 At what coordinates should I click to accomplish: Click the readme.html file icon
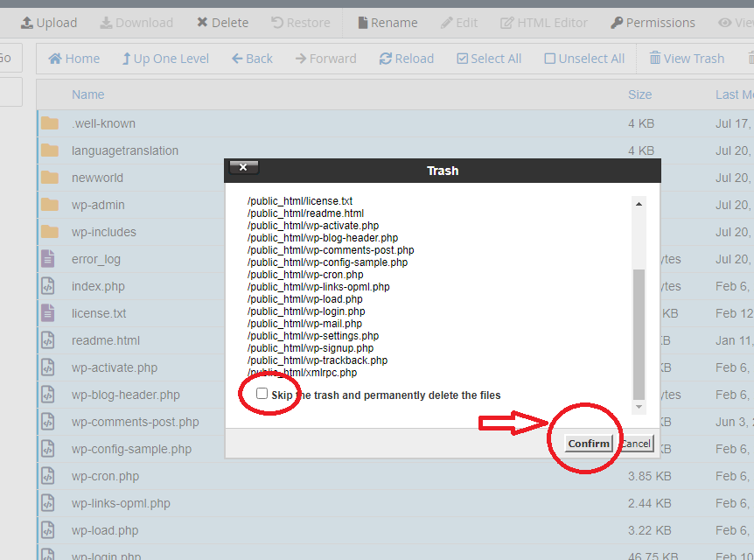pos(48,340)
